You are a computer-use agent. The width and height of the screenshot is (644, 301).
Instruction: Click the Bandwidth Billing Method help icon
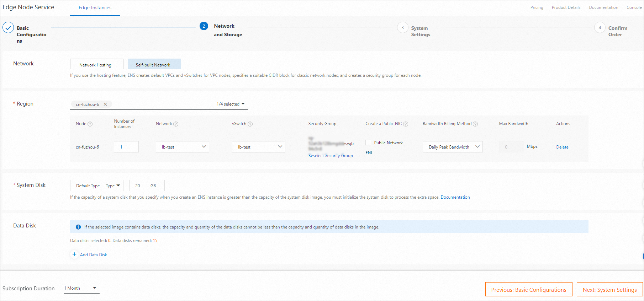(475, 124)
